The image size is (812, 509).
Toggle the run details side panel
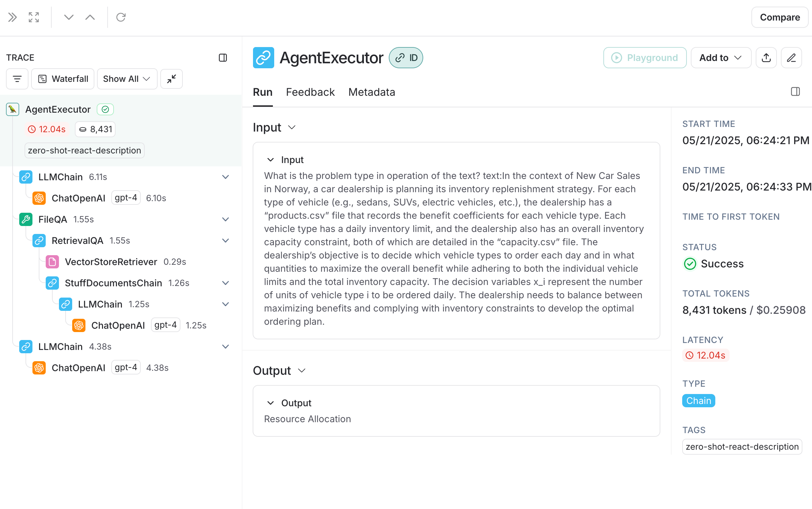[795, 91]
